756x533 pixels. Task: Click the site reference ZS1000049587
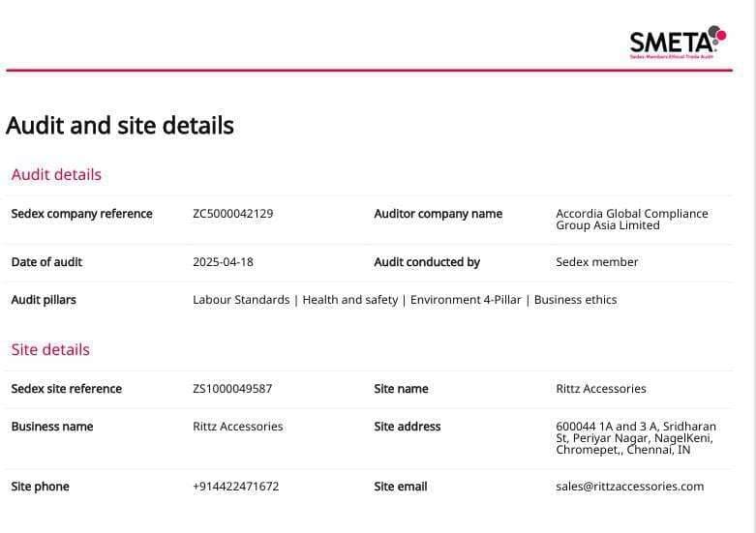pyautogui.click(x=232, y=389)
